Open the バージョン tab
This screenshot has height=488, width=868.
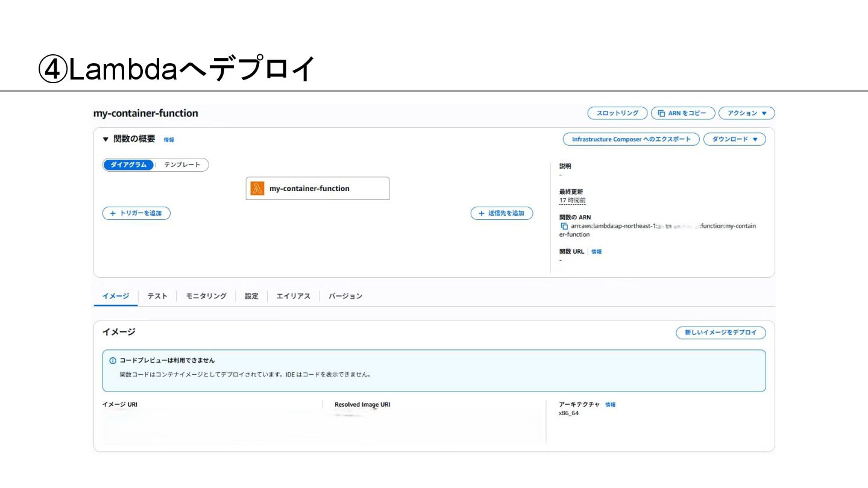click(345, 296)
